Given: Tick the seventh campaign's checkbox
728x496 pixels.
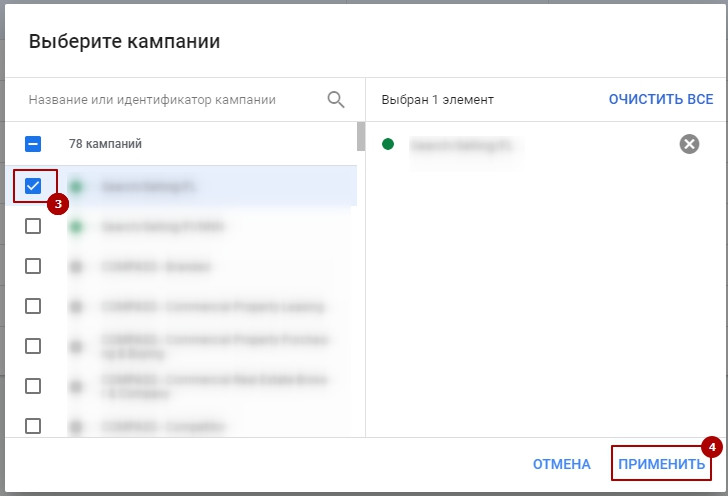Looking at the screenshot, I should 33,426.
